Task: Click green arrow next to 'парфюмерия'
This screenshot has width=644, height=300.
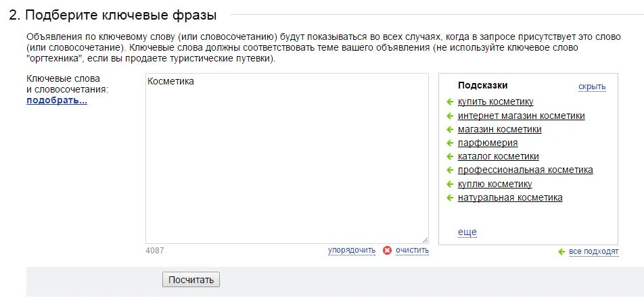Action: click(449, 143)
